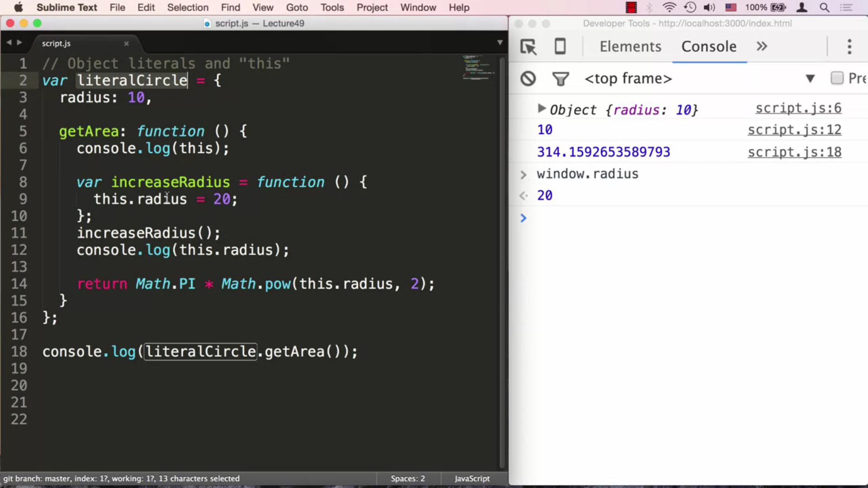This screenshot has height=488, width=868.
Task: Open the File menu
Action: pos(117,8)
